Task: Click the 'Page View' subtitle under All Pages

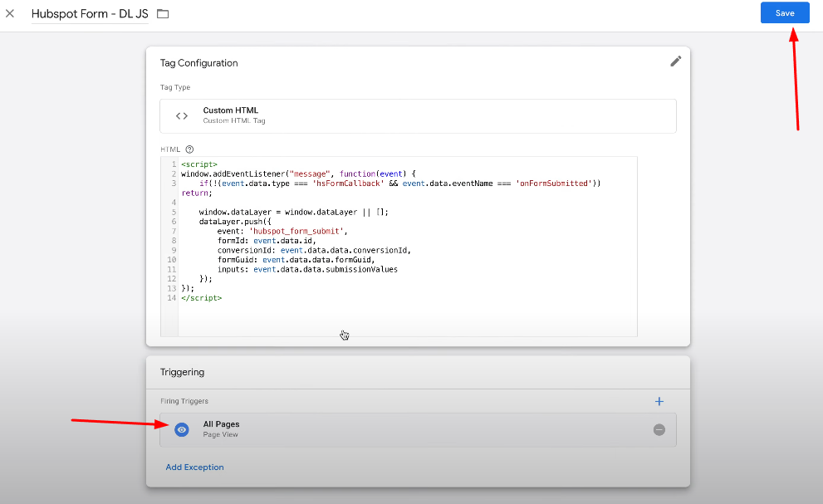Action: point(220,435)
